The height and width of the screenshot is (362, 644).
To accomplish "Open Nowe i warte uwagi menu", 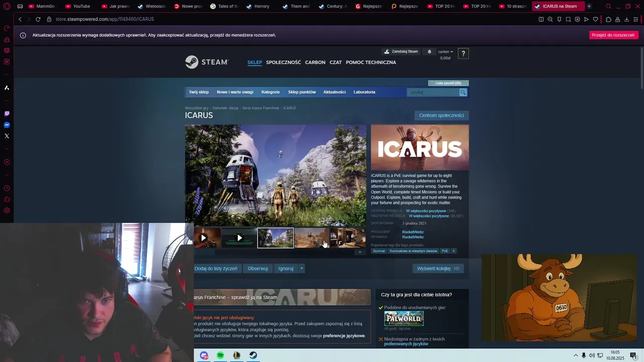I will [235, 92].
